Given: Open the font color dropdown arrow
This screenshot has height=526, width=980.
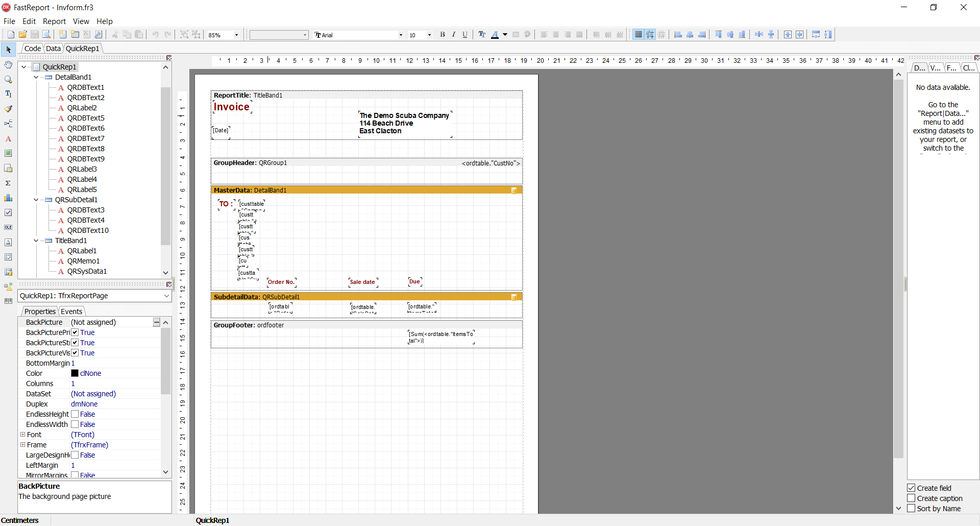Looking at the screenshot, I should (x=505, y=35).
